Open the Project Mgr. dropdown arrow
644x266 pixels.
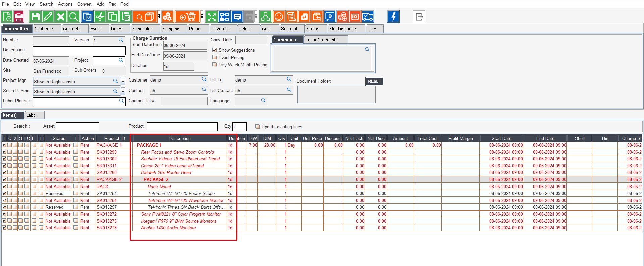click(123, 81)
